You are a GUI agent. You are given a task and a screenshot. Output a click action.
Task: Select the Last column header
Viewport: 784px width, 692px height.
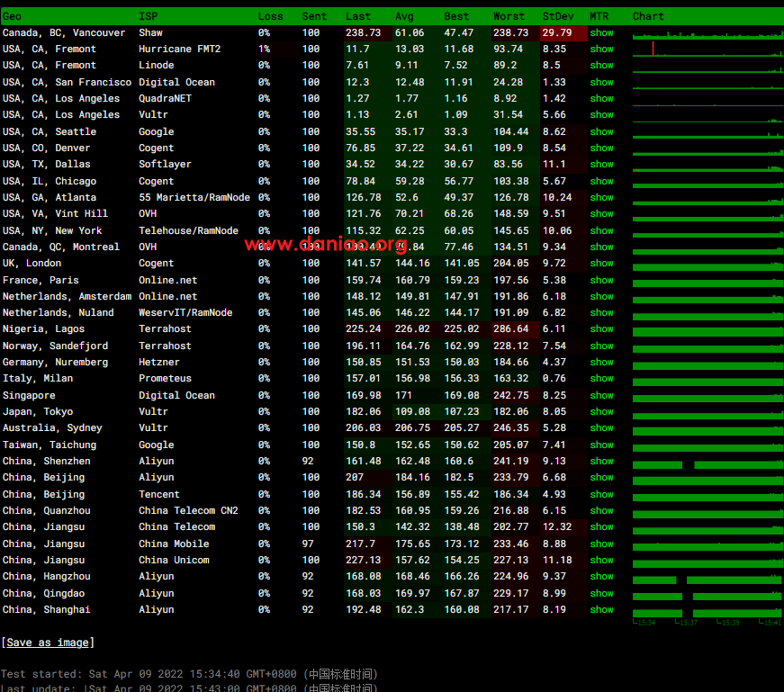358,16
